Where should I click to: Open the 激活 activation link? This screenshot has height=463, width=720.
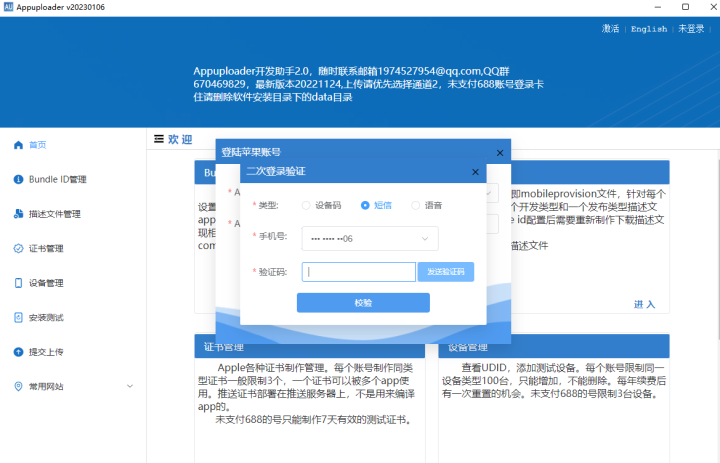(610, 29)
